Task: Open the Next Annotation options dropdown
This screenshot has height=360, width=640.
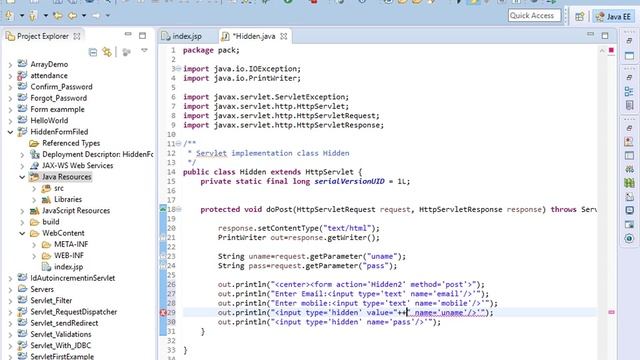Action: 22,16
